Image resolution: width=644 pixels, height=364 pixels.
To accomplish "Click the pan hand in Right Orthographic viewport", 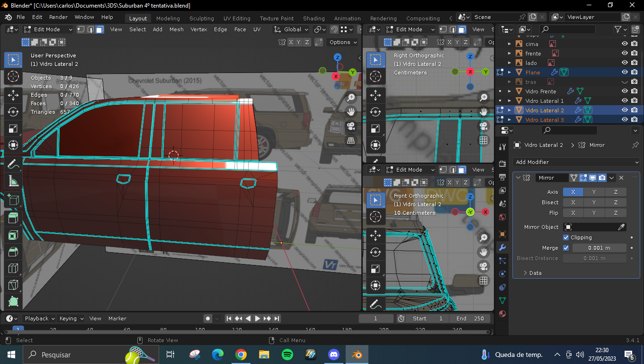I will pos(483,112).
